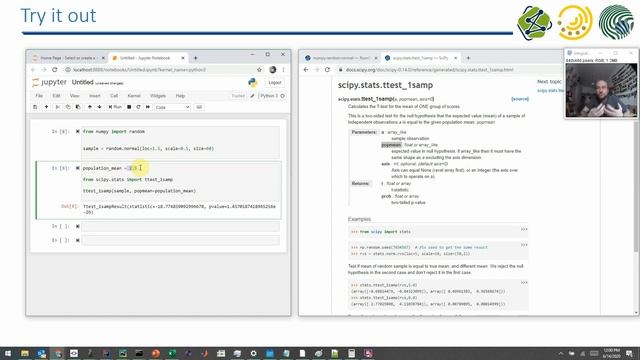Image resolution: width=640 pixels, height=360 pixels.
Task: Run the selected Jupyter cell
Action: (115, 107)
